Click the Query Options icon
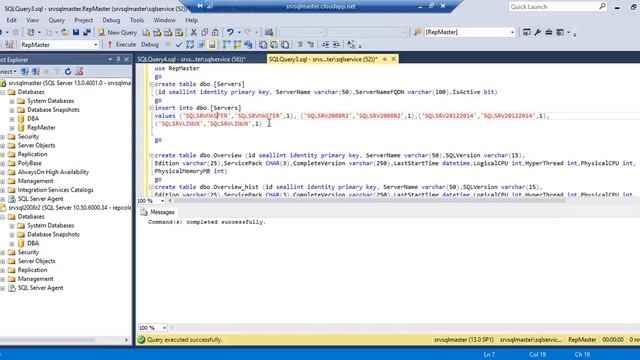Image resolution: width=640 pixels, height=360 pixels. point(201,44)
